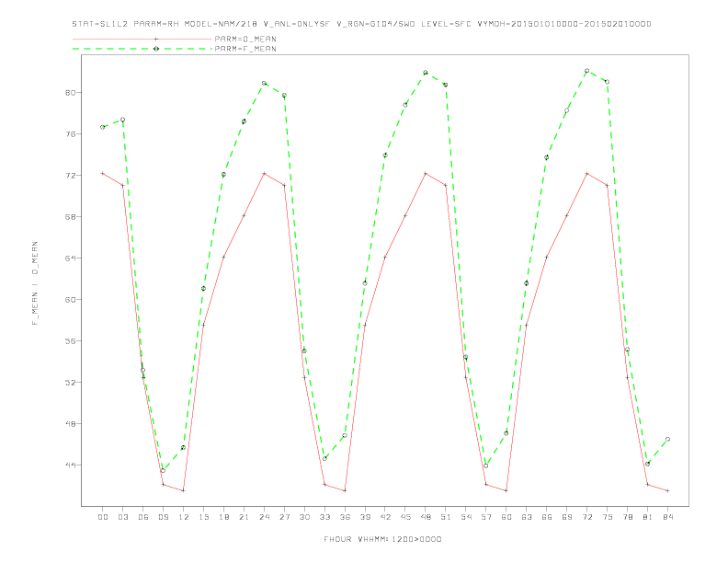
Task: Click the x-axis tick label 84
Action: pos(667,517)
